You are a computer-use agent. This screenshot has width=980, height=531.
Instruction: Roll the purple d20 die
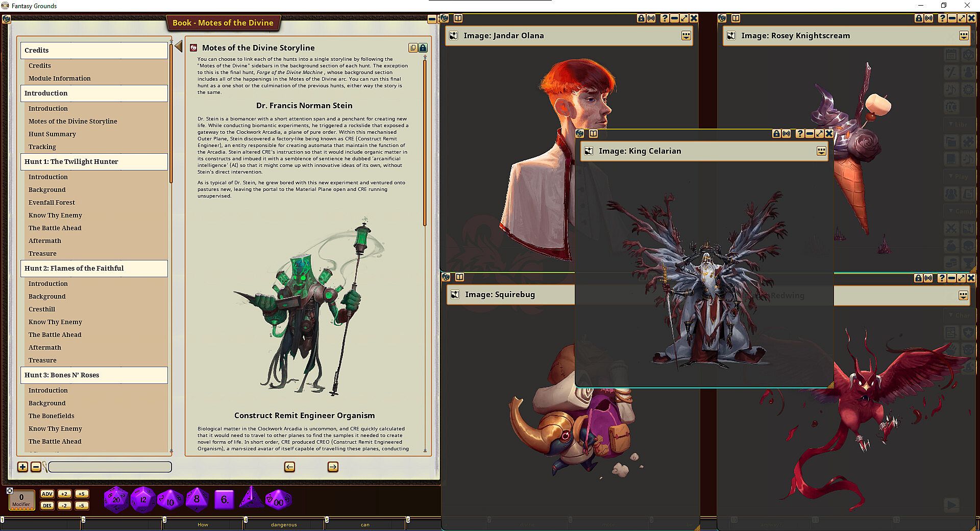[116, 499]
